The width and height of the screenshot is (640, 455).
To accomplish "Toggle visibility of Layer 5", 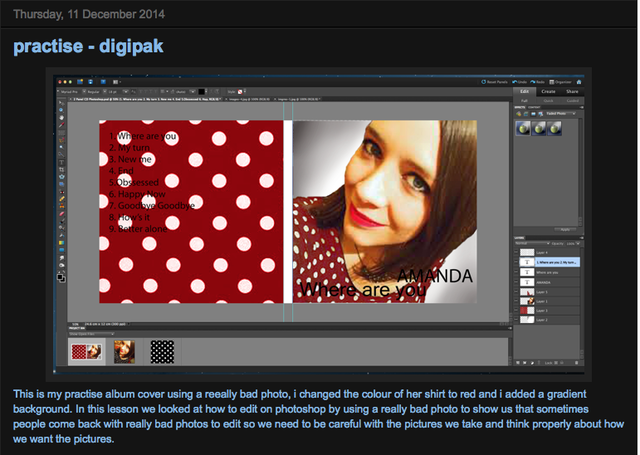I will click(516, 292).
